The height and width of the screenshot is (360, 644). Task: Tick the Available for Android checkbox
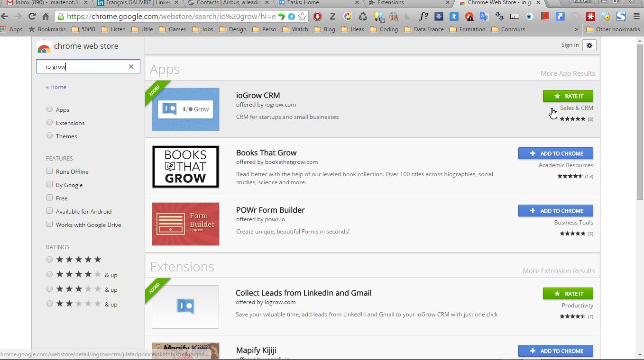(49, 211)
